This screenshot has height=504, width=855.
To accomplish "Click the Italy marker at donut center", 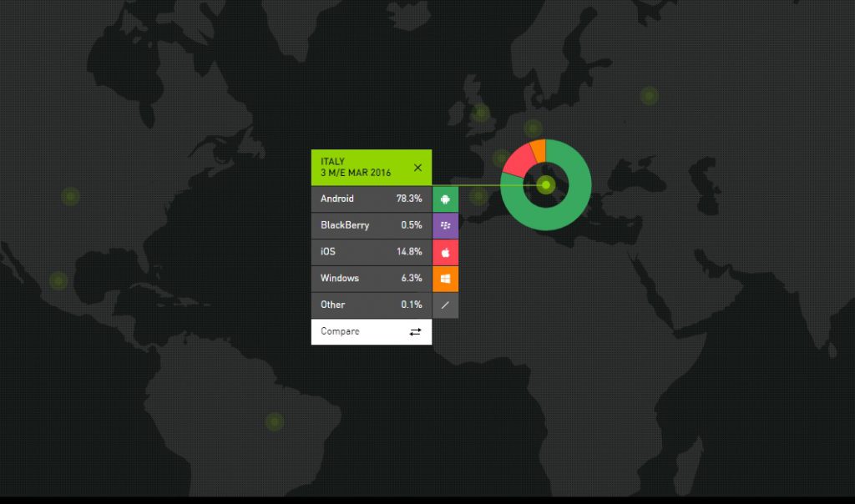I will [546, 185].
